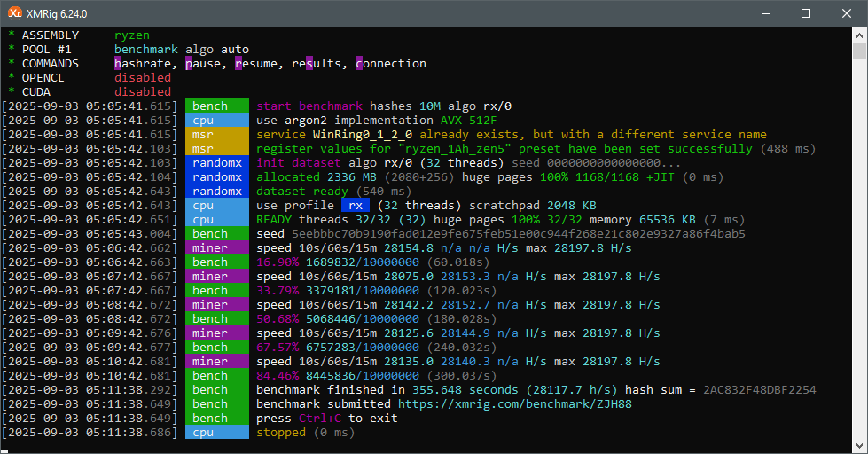The width and height of the screenshot is (868, 454).
Task: Click the timestamp '05:11:38.292'
Action: point(129,390)
